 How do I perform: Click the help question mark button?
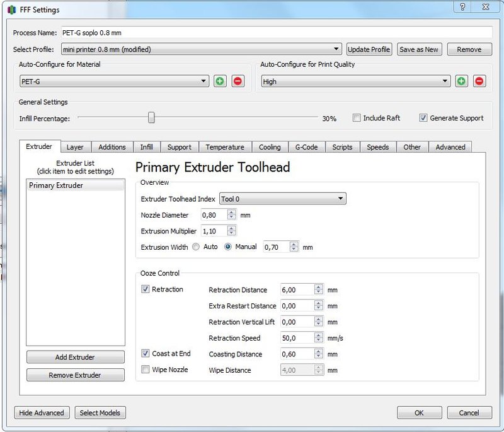click(x=462, y=7)
